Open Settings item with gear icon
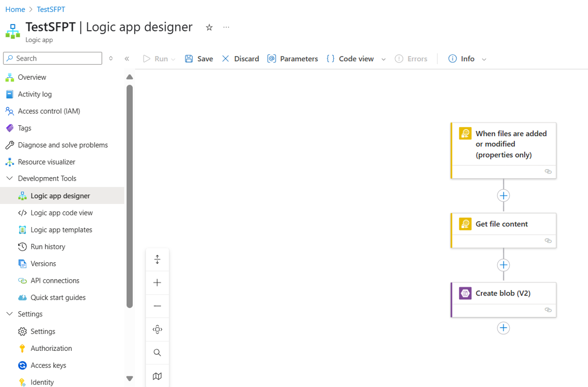Screen dimensions: 588x387 43,331
